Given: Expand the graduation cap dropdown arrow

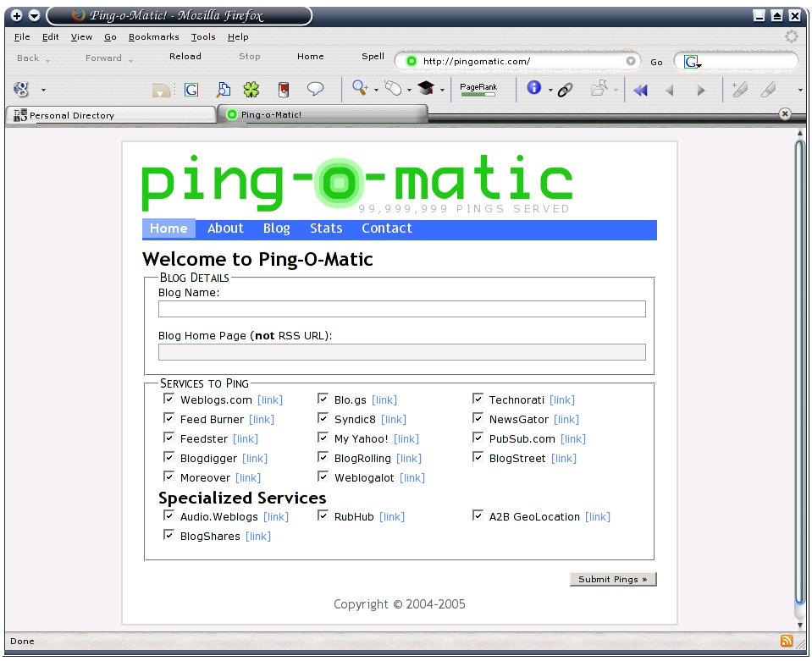Looking at the screenshot, I should tap(442, 90).
